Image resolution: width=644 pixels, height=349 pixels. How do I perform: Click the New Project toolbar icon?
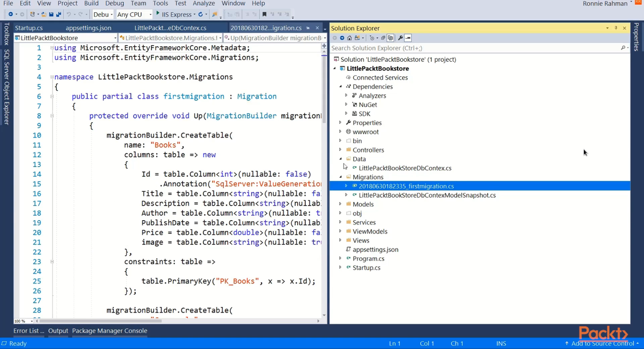[33, 14]
